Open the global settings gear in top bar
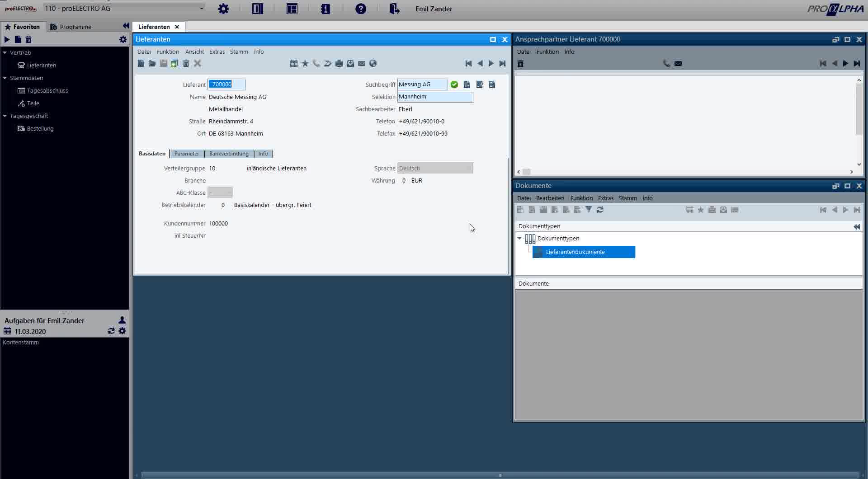The height and width of the screenshot is (479, 868). click(223, 9)
